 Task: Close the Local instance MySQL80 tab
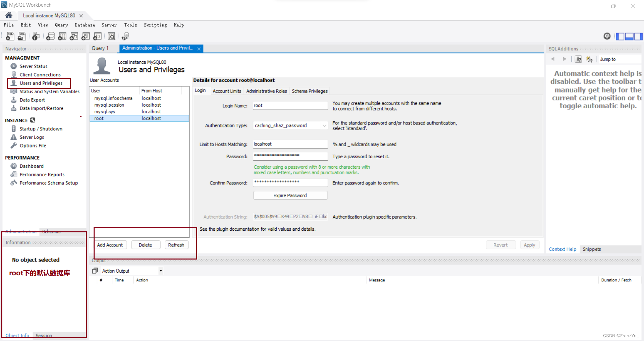pos(81,16)
